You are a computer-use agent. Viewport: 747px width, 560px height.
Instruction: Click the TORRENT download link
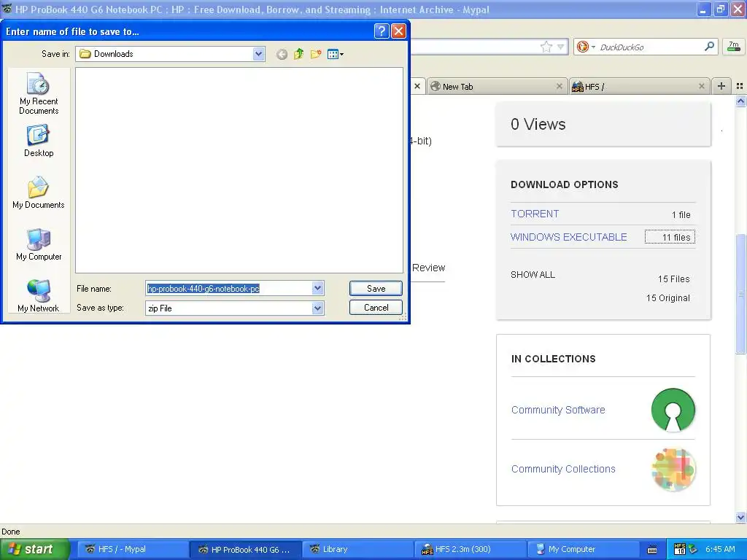pos(535,214)
